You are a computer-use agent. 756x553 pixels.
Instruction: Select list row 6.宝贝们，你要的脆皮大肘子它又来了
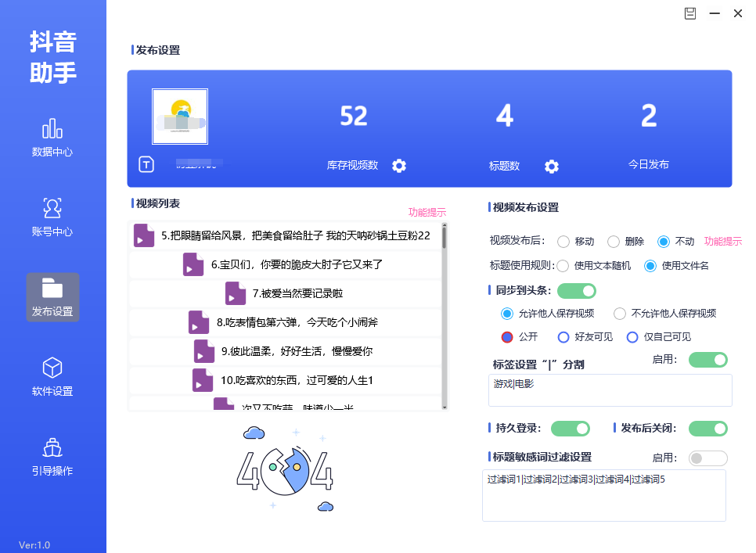tap(286, 264)
